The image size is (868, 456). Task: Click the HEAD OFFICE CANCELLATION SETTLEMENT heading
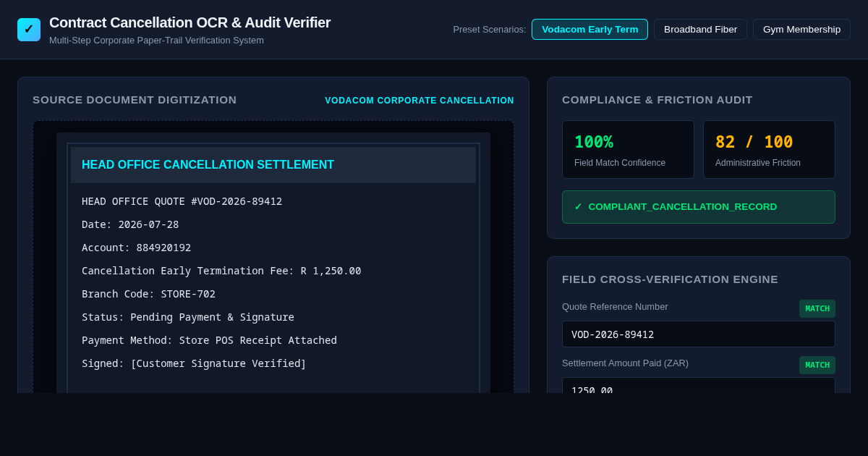pyautogui.click(x=208, y=165)
